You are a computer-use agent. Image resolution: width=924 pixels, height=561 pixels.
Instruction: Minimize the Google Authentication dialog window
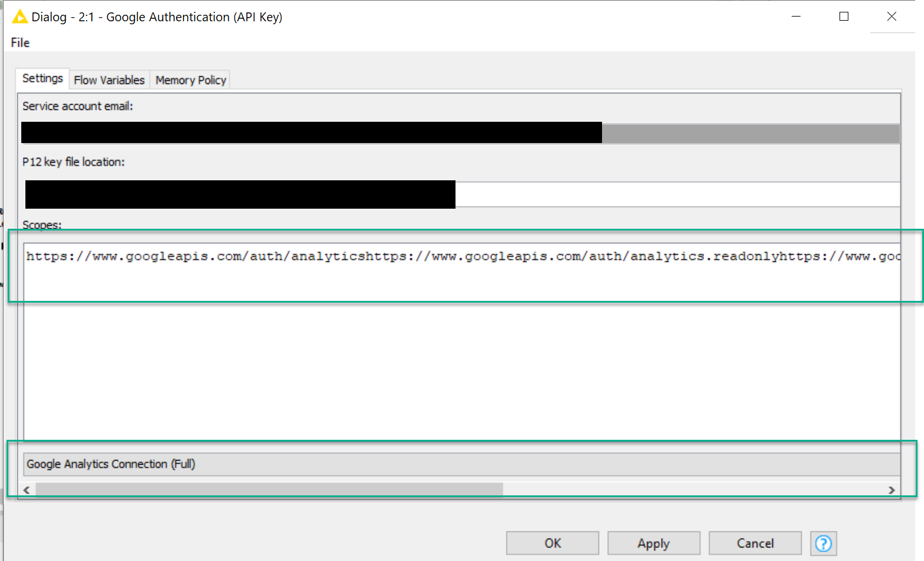[x=796, y=17]
